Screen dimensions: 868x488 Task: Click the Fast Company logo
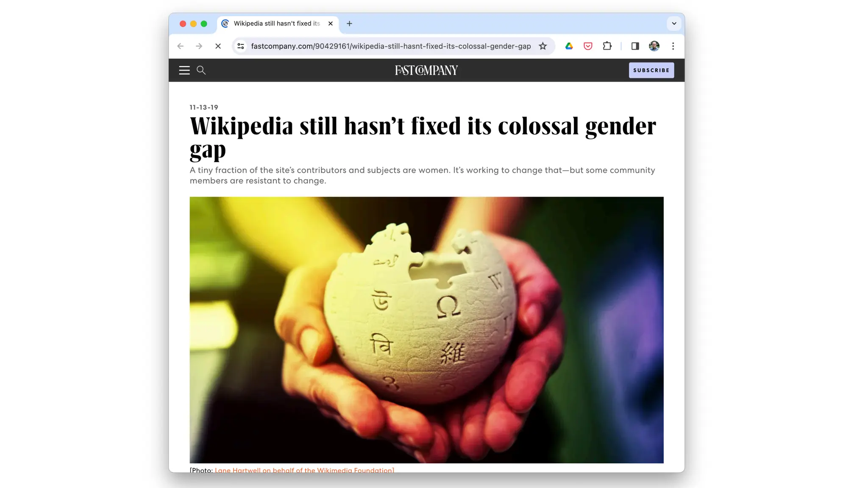point(426,70)
